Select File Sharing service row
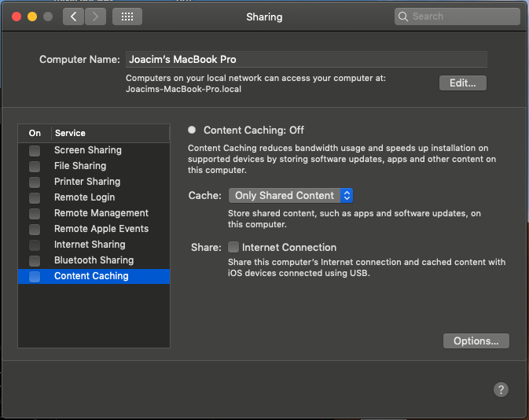The image size is (529, 420). point(94,166)
